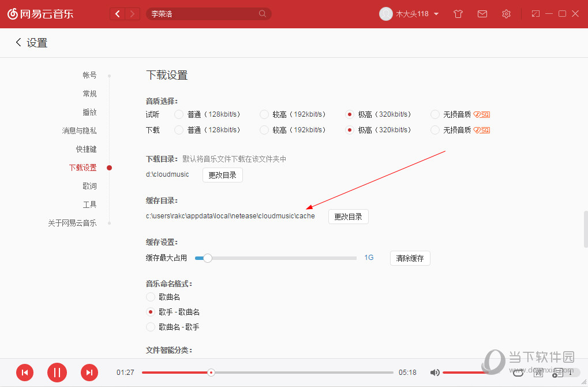588x387 pixels.
Task: Open the lyrics 词 icon near volume
Action: point(538,373)
